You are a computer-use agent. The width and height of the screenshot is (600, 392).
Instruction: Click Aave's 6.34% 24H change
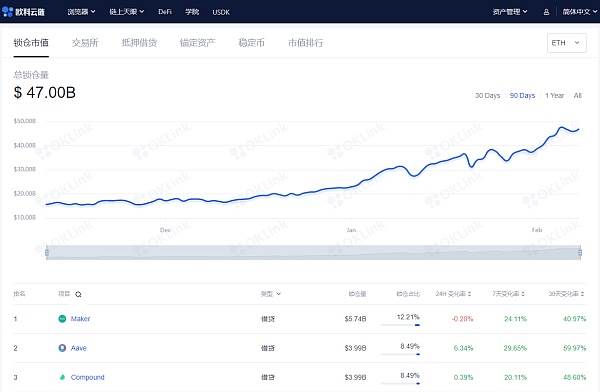[x=463, y=348]
